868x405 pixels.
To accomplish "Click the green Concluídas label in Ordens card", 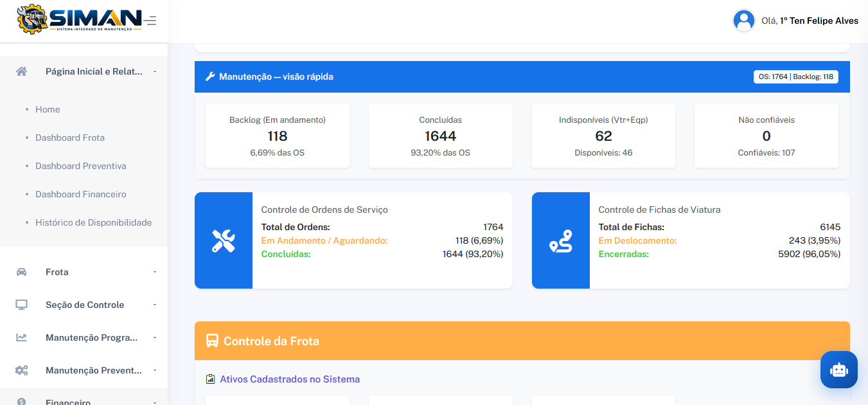I will click(286, 254).
